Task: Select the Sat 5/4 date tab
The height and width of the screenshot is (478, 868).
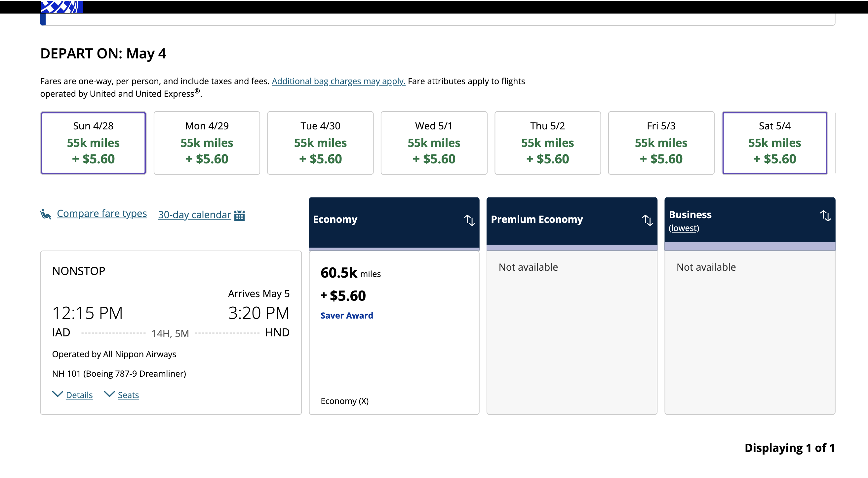Action: 774,143
